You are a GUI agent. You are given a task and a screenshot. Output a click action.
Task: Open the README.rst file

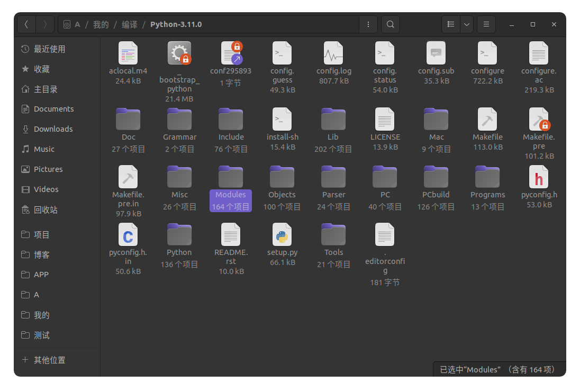click(x=231, y=234)
